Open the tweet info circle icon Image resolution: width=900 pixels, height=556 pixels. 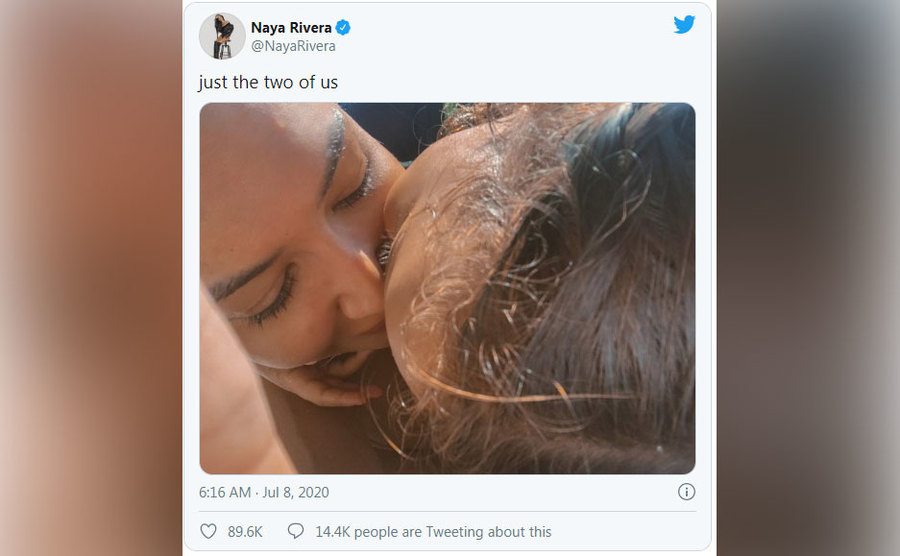(686, 492)
